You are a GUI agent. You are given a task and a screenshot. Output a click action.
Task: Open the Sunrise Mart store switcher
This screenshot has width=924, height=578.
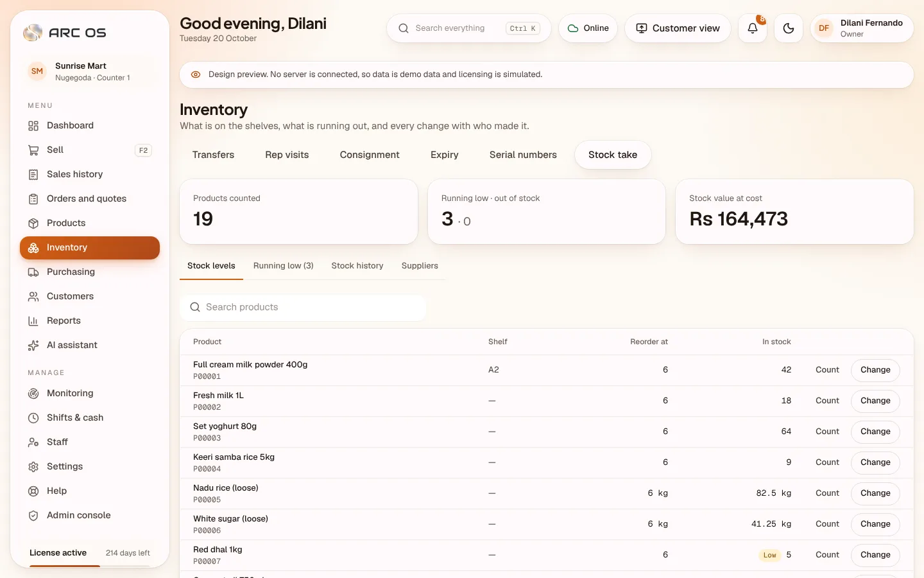coord(90,71)
